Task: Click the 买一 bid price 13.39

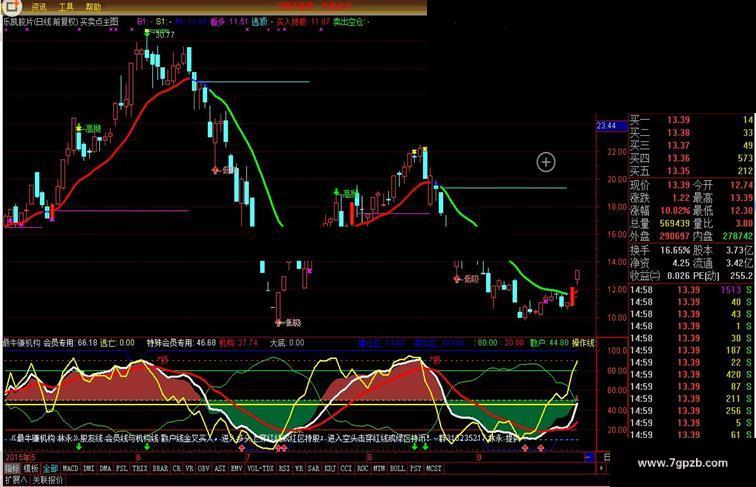Action: click(678, 120)
